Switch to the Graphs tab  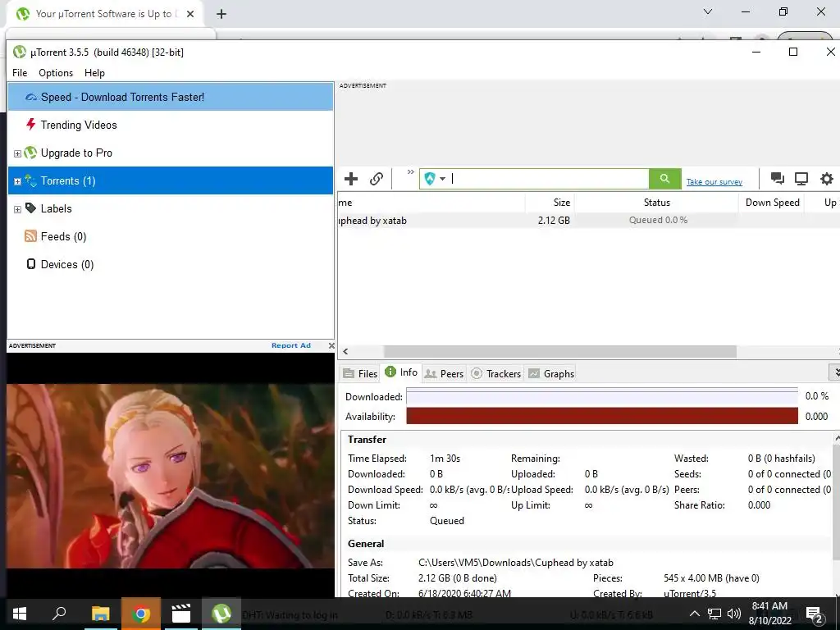point(551,373)
